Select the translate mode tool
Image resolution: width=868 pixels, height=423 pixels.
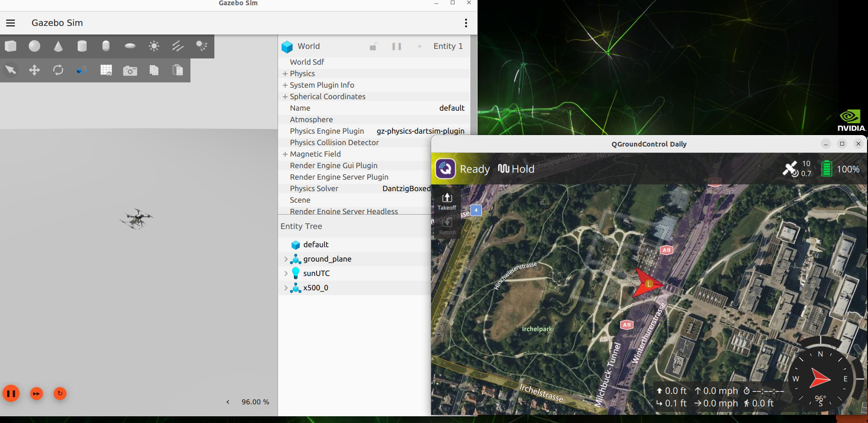(x=34, y=70)
